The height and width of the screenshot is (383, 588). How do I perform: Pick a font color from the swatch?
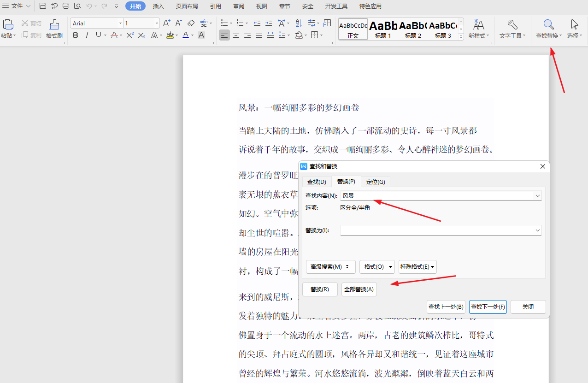(185, 35)
